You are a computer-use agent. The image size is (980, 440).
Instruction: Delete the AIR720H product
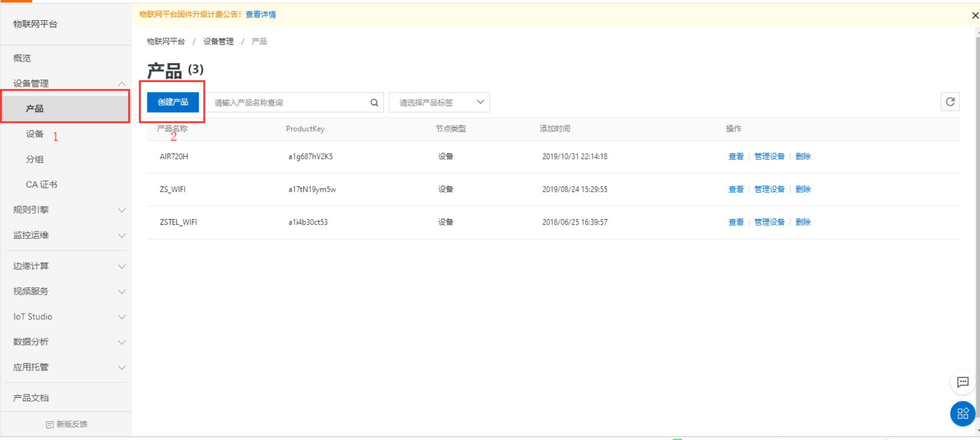click(803, 157)
